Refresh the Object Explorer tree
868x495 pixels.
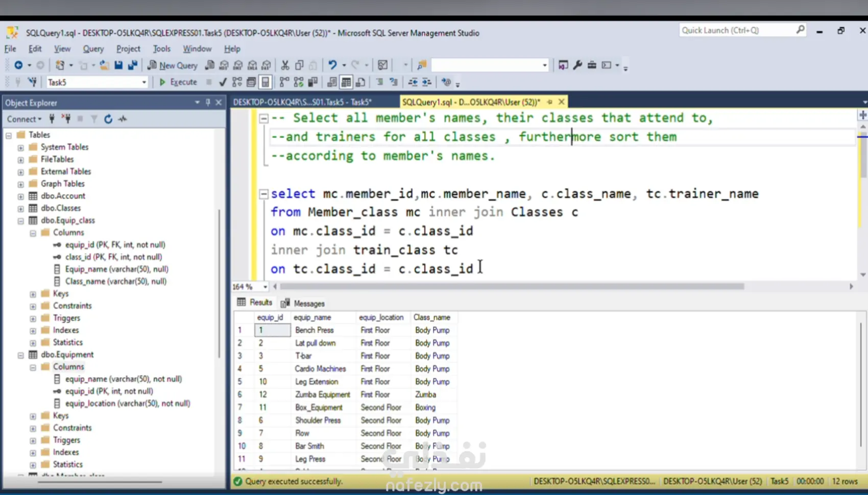108,119
